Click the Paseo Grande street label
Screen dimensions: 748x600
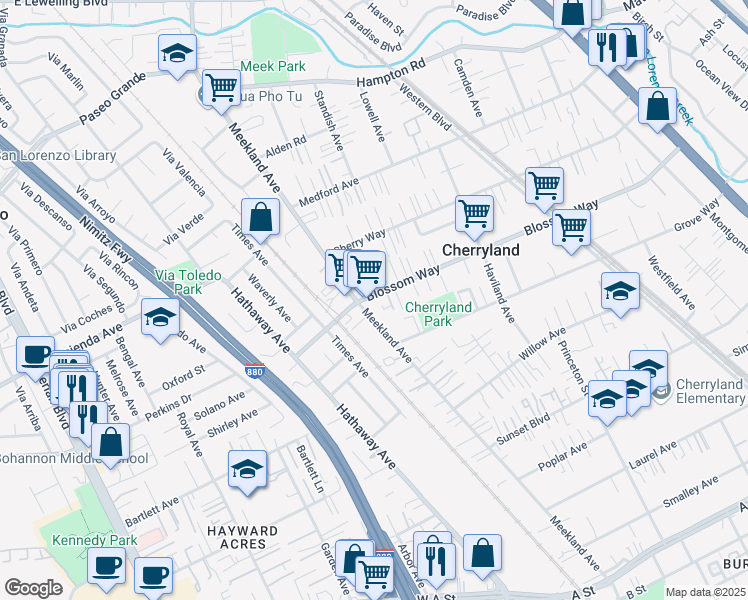113,99
